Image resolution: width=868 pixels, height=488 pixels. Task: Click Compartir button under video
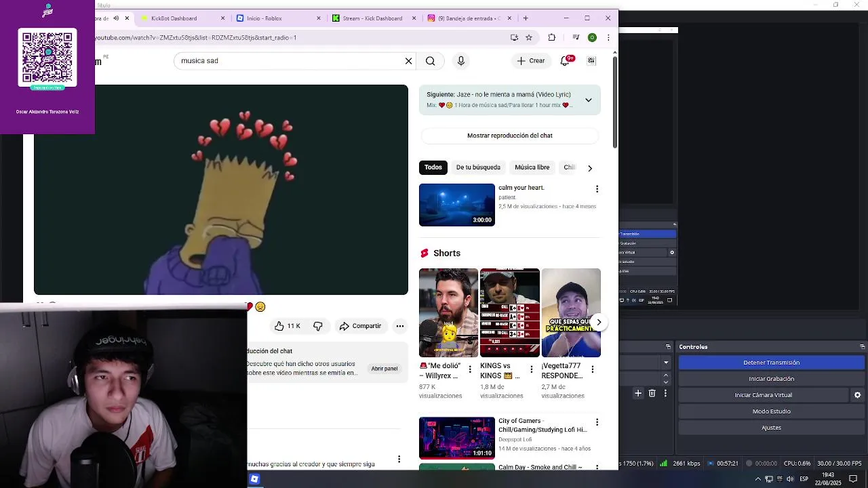pyautogui.click(x=361, y=326)
